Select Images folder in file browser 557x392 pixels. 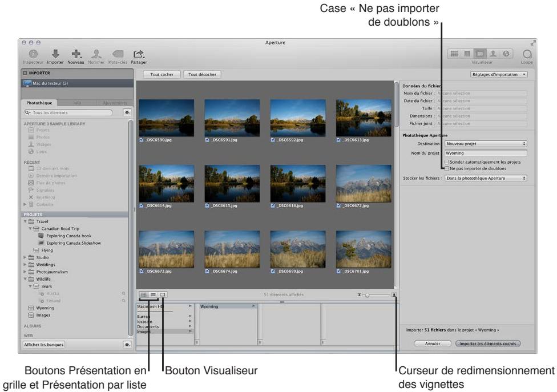pyautogui.click(x=164, y=332)
